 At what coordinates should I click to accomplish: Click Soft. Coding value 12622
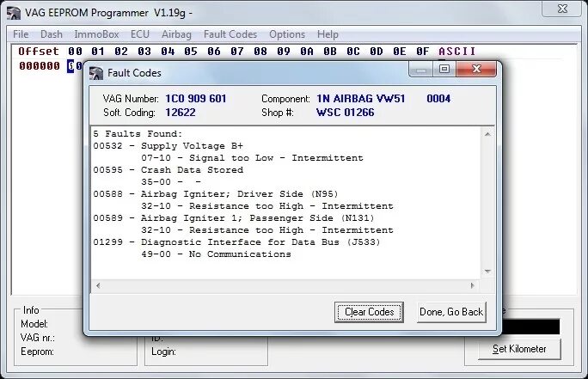tap(181, 113)
